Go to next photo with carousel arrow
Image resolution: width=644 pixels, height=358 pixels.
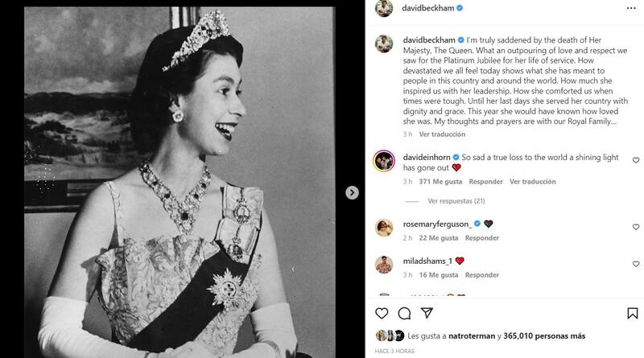coord(352,192)
